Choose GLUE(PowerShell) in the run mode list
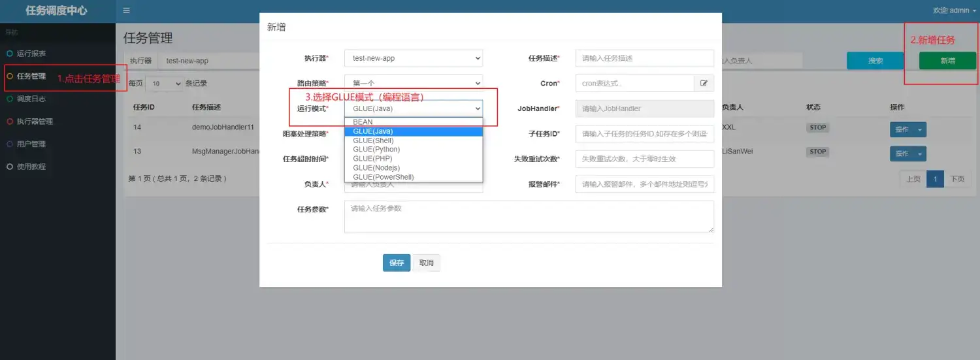The width and height of the screenshot is (980, 360). 414,177
